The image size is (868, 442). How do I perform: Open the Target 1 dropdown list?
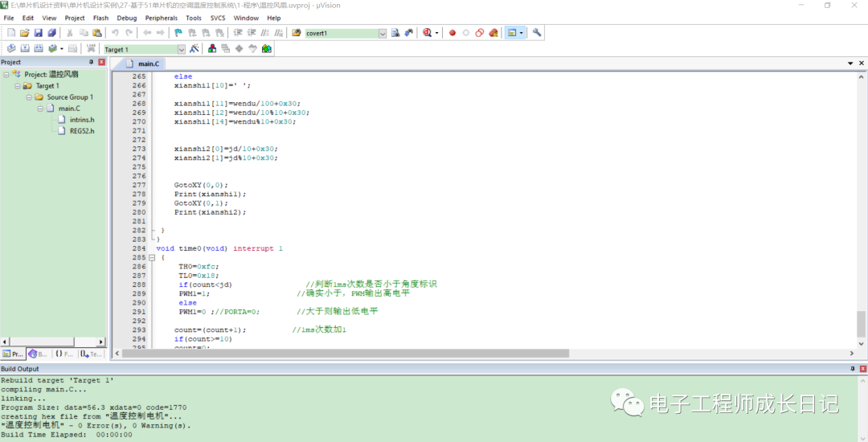click(182, 49)
